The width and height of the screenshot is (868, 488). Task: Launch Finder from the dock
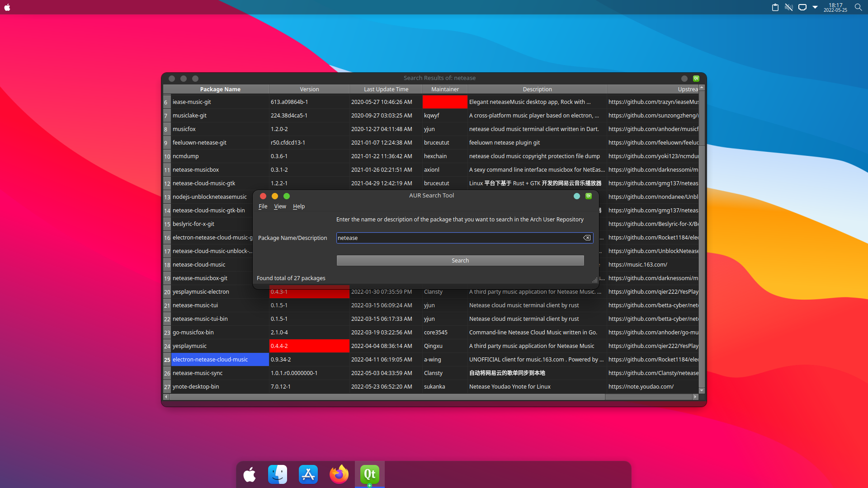pyautogui.click(x=278, y=474)
